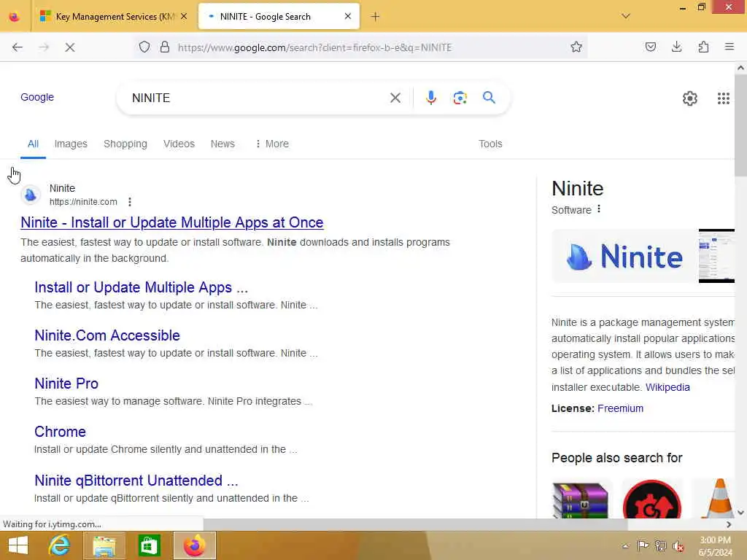Screen dimensions: 747x560
Task: Open the Ninite.Com Accessible link
Action: click(x=107, y=335)
